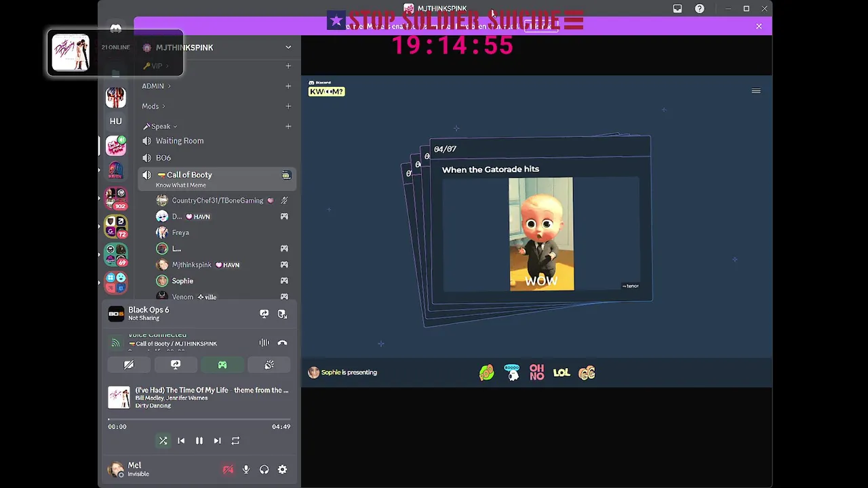The image size is (868, 488).
Task: Open User Settings gear
Action: (x=282, y=469)
